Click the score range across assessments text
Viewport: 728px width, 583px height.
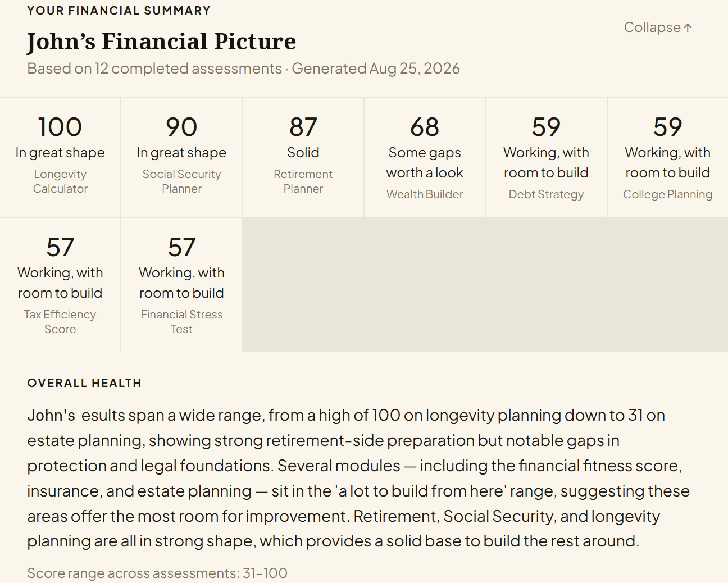[x=157, y=573]
